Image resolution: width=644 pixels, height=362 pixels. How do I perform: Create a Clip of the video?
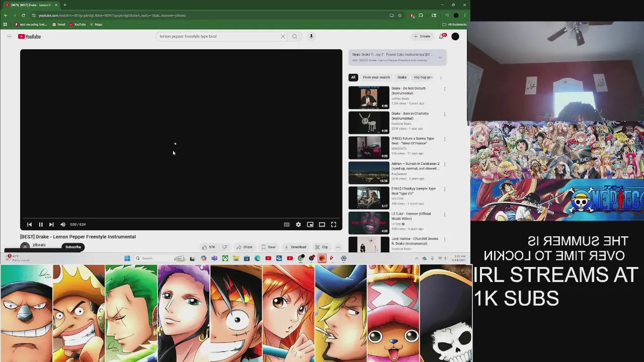tap(321, 247)
